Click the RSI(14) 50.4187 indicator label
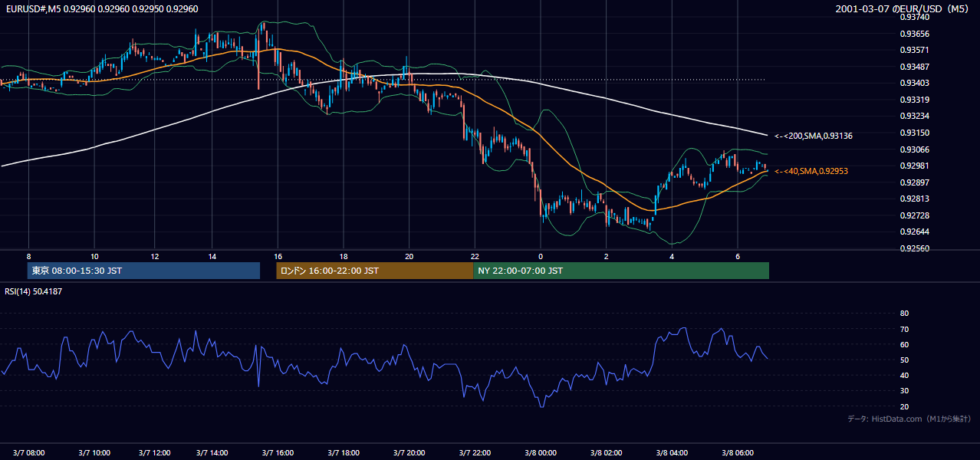 33,291
